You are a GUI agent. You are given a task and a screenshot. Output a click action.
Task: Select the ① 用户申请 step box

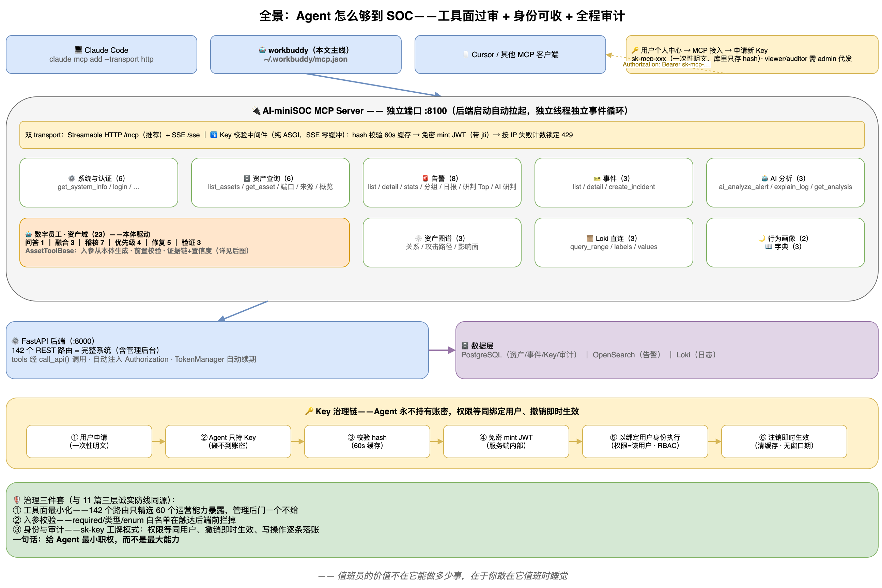coord(89,442)
